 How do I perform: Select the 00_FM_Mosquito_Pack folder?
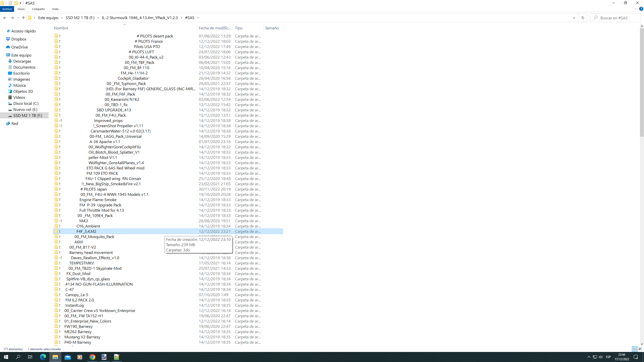[94, 237]
